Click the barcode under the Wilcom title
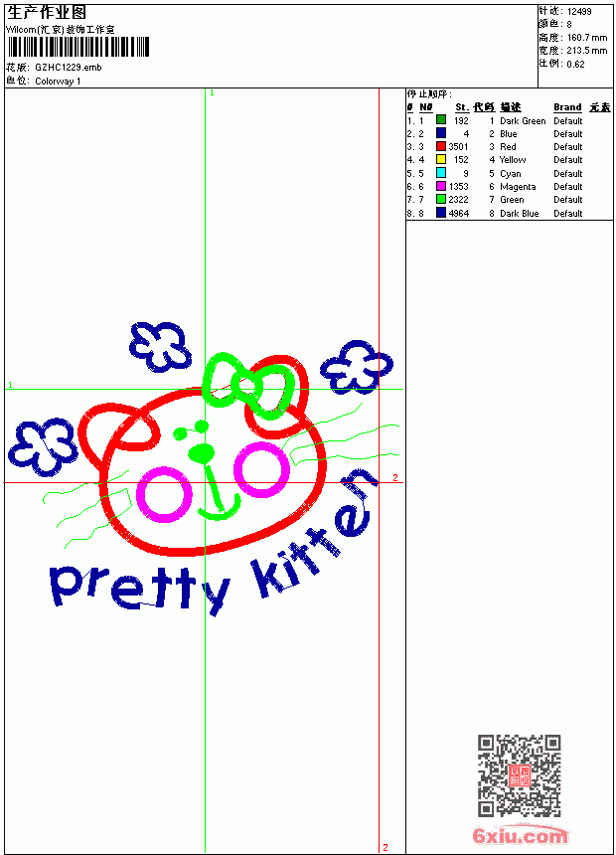Screen dimensions: 616x855 [x=77, y=47]
